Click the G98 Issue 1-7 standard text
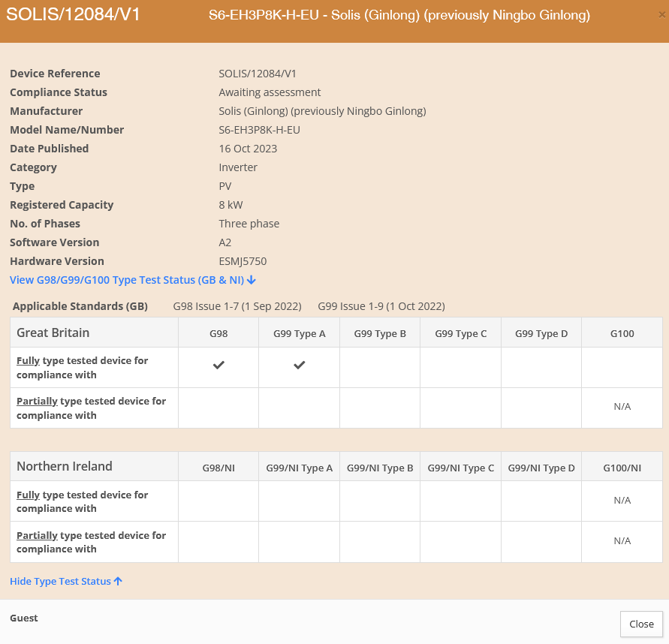Image resolution: width=669 pixels, height=644 pixels. (x=237, y=306)
